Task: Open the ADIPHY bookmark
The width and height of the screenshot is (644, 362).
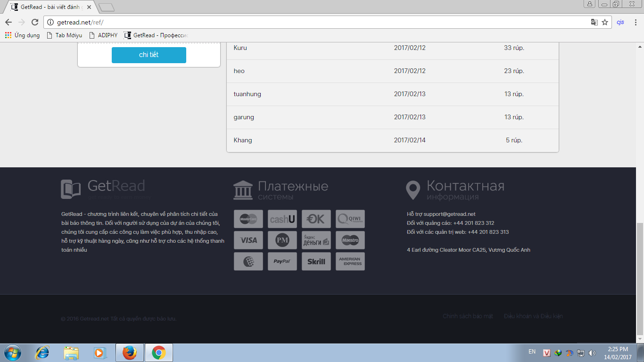Action: [x=103, y=35]
